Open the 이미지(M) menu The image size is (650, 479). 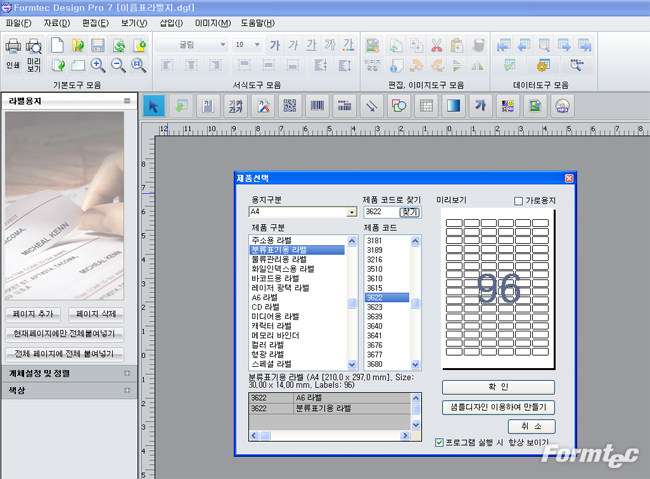213,23
